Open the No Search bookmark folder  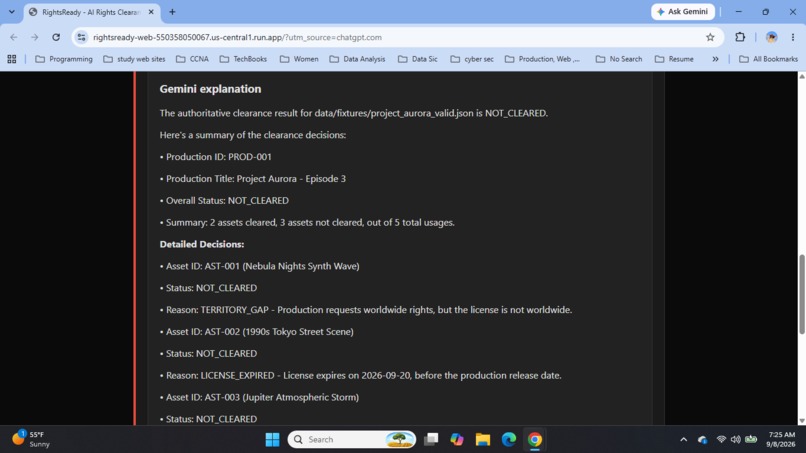coord(619,59)
